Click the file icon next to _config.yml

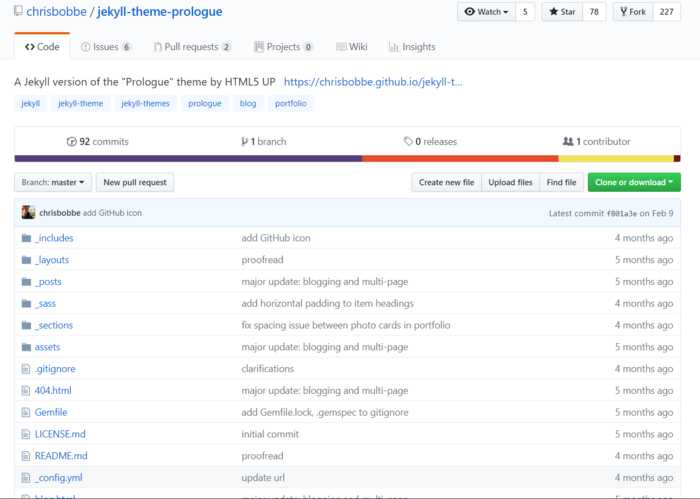click(26, 478)
